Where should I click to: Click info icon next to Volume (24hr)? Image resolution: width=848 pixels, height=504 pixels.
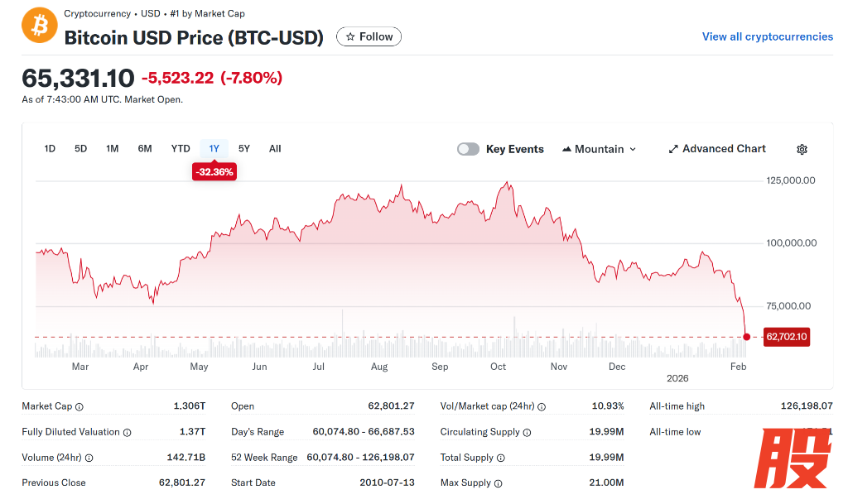click(89, 458)
